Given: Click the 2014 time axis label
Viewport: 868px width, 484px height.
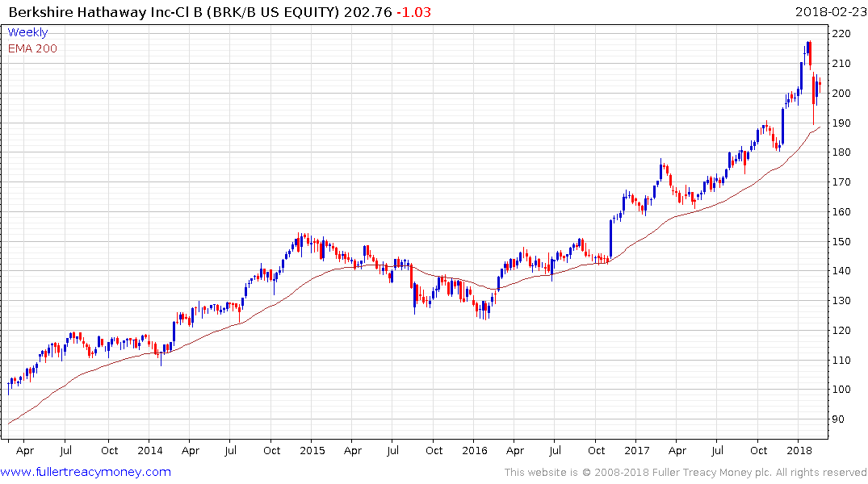Looking at the screenshot, I should [150, 450].
